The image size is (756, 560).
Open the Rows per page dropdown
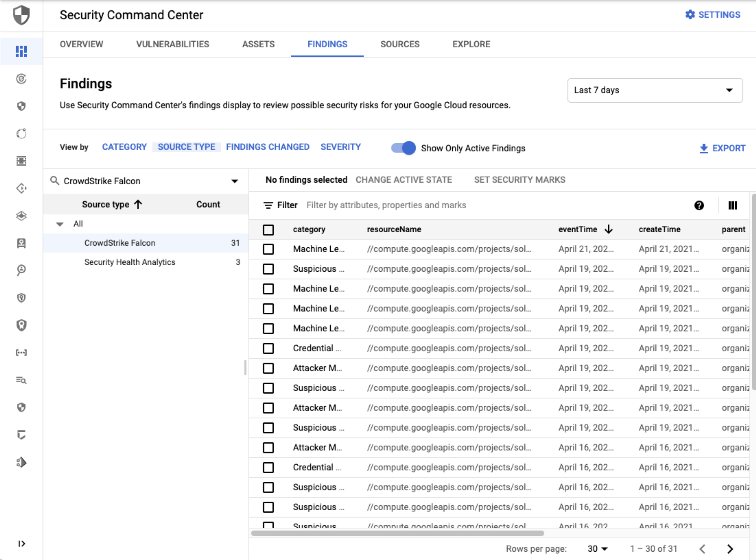pyautogui.click(x=597, y=549)
